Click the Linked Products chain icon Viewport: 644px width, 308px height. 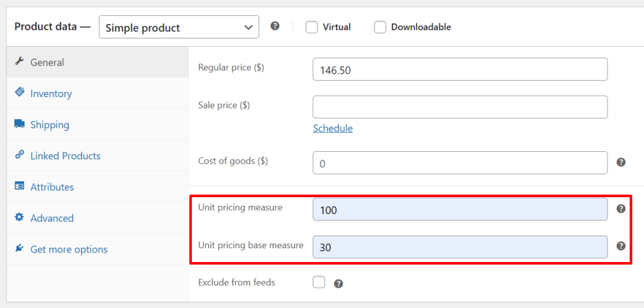pos(19,155)
